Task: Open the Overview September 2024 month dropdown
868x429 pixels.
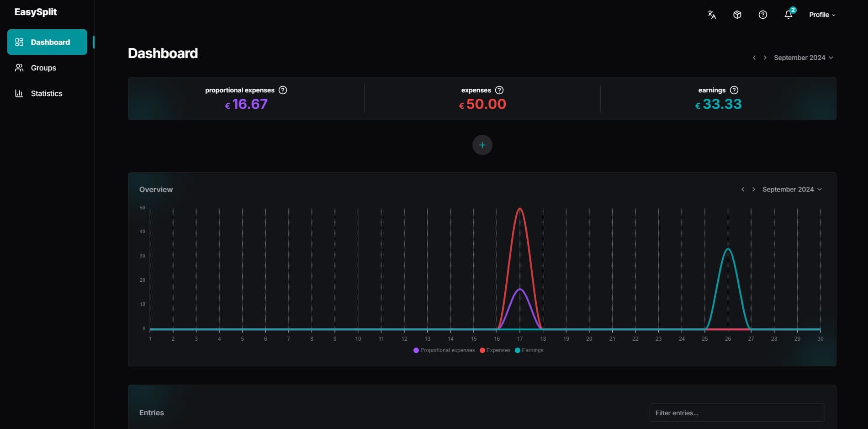Action: pyautogui.click(x=792, y=189)
